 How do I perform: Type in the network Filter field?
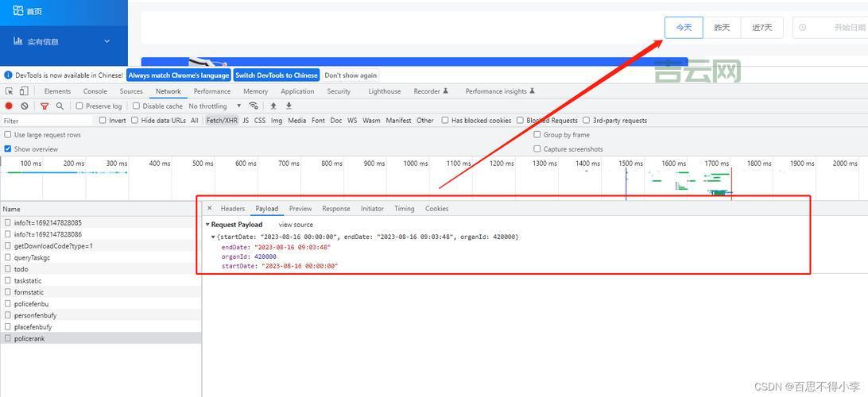48,121
